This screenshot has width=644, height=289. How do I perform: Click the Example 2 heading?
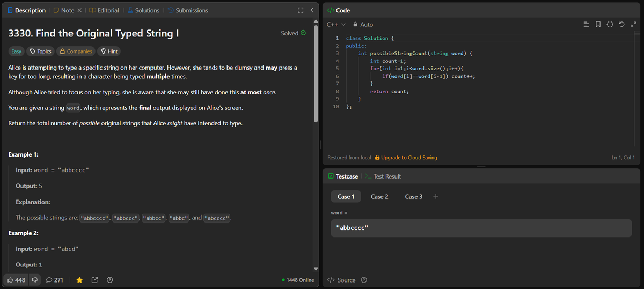pyautogui.click(x=24, y=233)
